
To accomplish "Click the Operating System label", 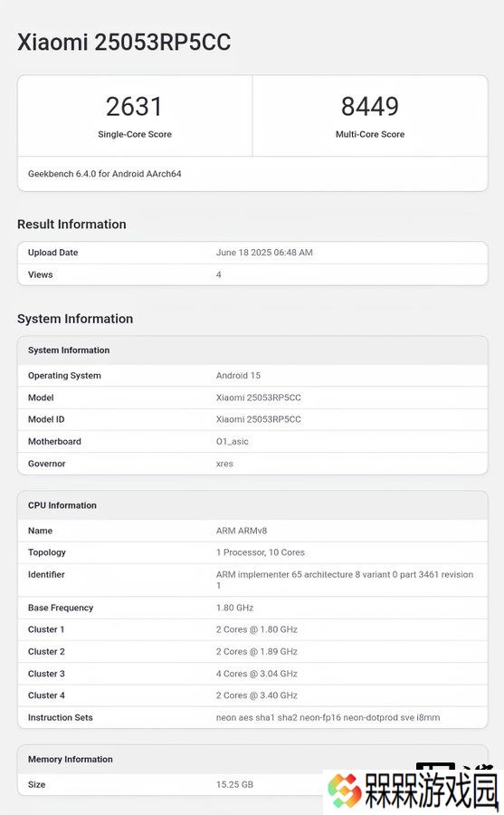I will (64, 375).
